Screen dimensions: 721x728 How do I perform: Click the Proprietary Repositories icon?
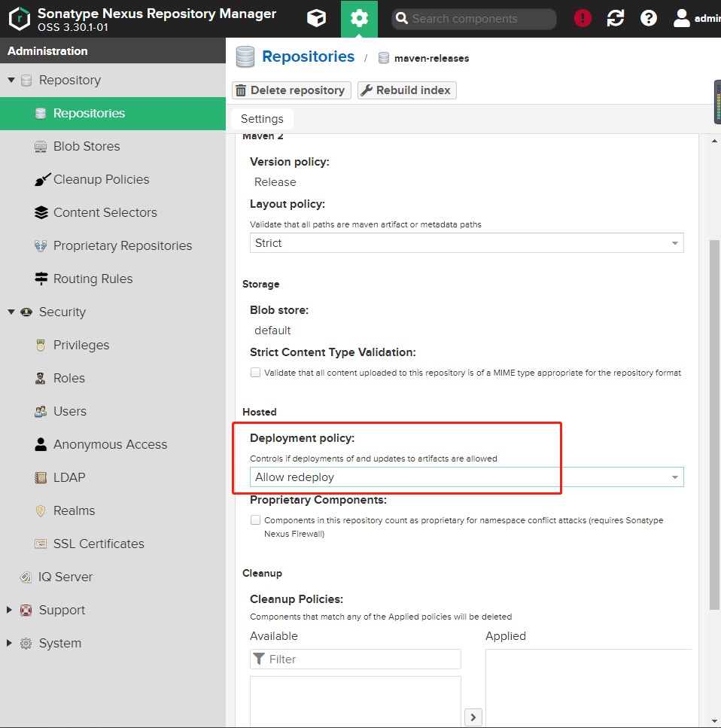click(x=41, y=245)
